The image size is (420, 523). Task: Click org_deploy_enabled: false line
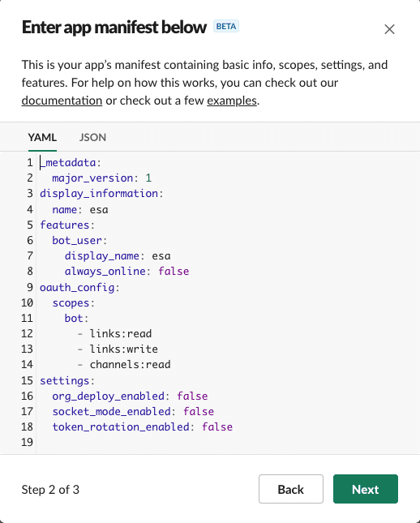pos(130,396)
